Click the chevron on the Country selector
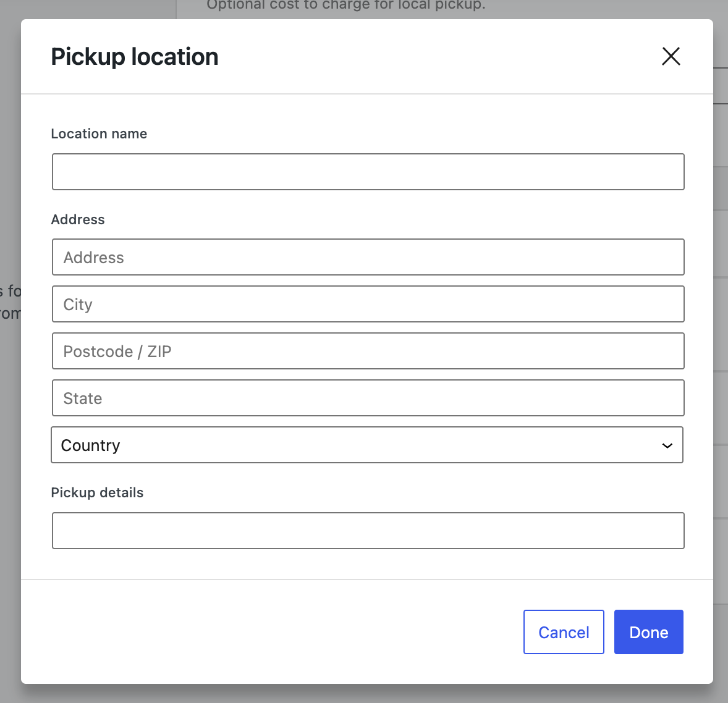This screenshot has height=703, width=728. click(667, 445)
